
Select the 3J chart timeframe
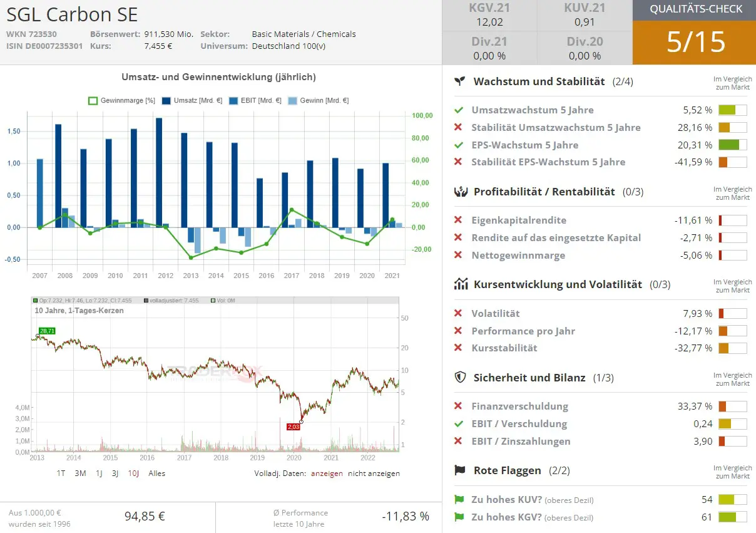pyautogui.click(x=115, y=473)
